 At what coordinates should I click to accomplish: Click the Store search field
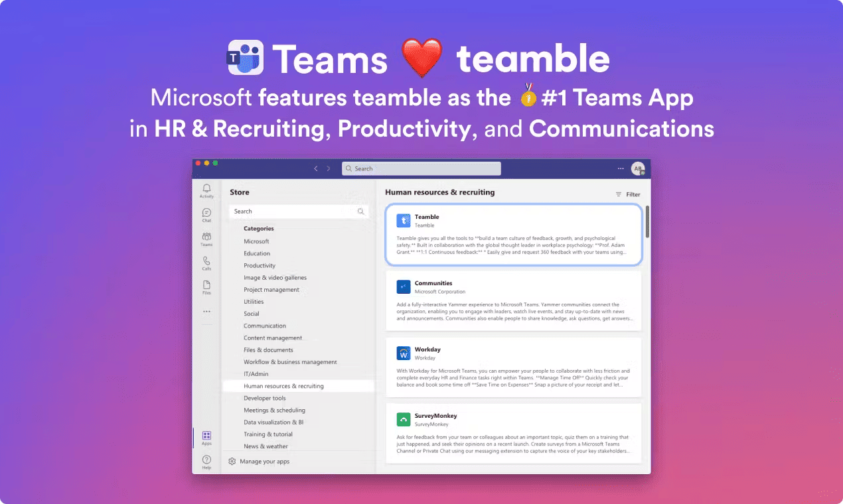[x=295, y=212]
